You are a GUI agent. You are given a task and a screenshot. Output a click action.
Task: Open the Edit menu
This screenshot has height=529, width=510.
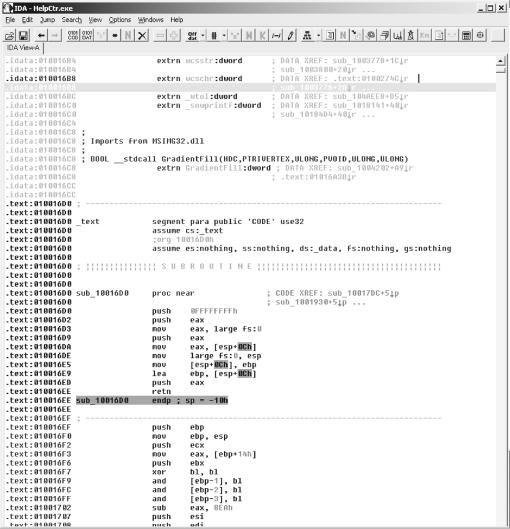tap(27, 20)
